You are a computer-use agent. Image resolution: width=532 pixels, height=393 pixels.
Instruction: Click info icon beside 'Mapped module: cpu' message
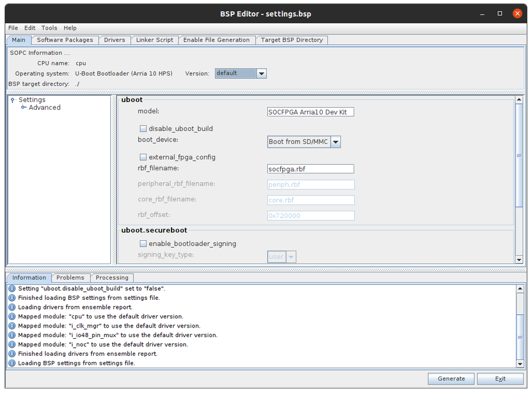(x=12, y=316)
